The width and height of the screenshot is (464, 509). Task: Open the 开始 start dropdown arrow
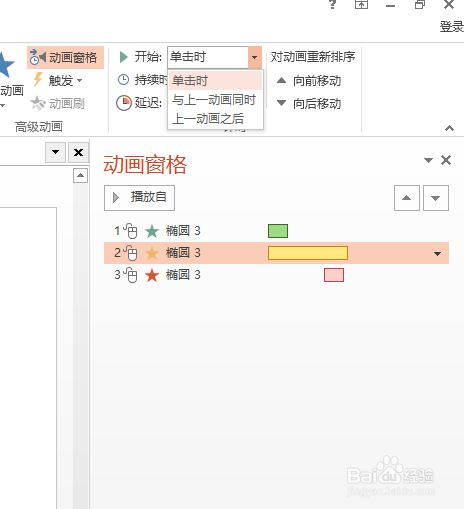click(x=255, y=57)
